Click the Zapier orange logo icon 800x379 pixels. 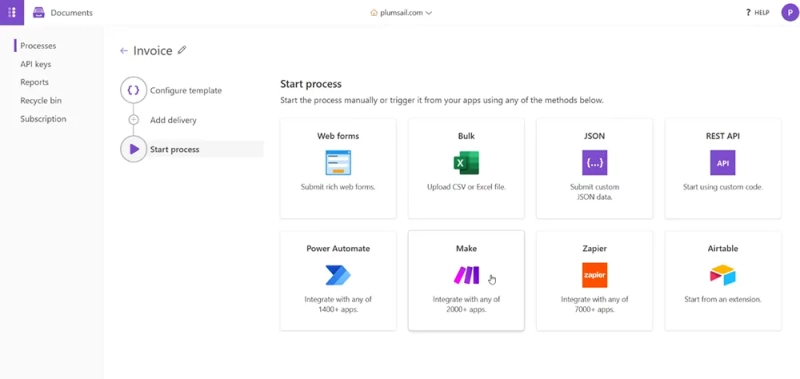pos(595,275)
